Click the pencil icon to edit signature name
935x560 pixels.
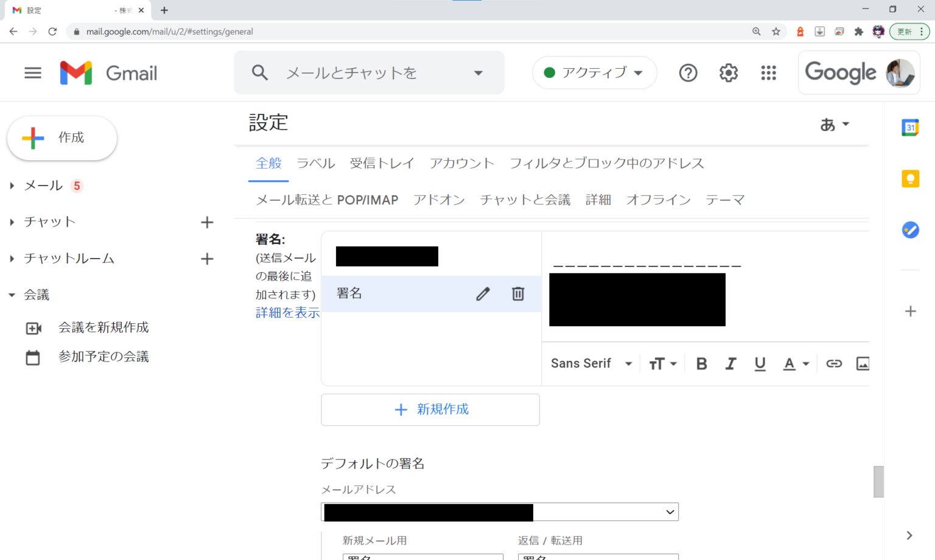(x=483, y=294)
